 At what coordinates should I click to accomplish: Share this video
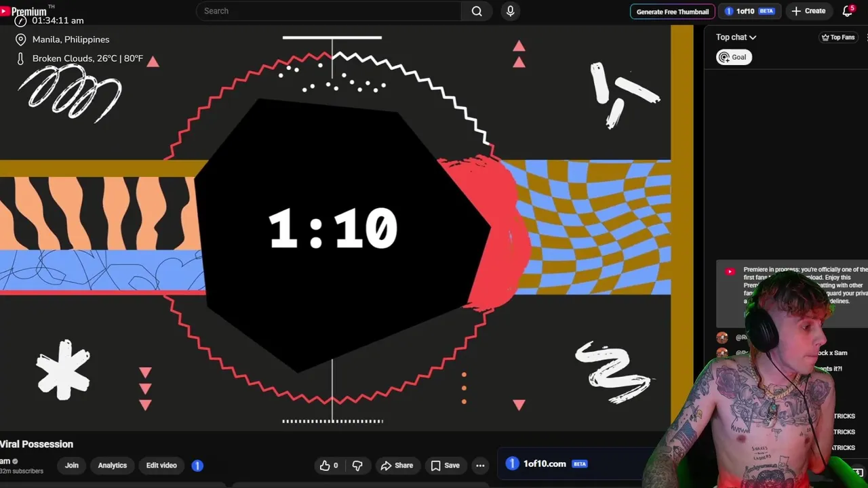click(x=397, y=466)
